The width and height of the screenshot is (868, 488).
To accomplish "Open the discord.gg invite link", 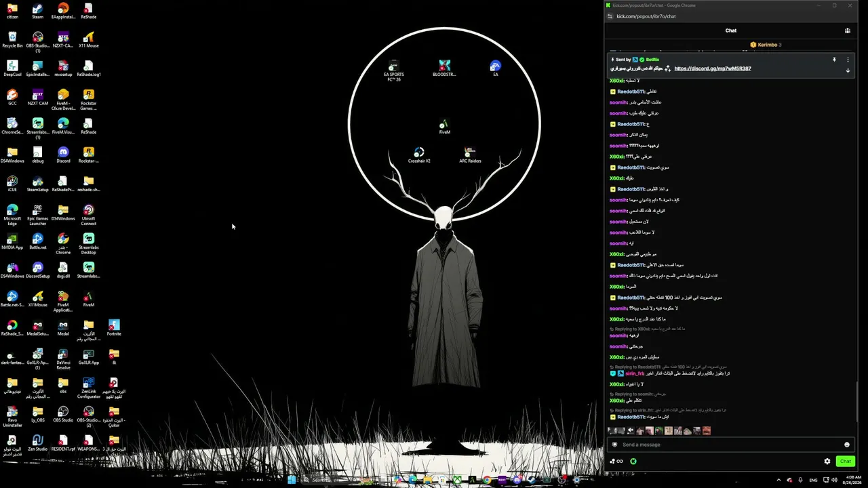I will [x=713, y=68].
